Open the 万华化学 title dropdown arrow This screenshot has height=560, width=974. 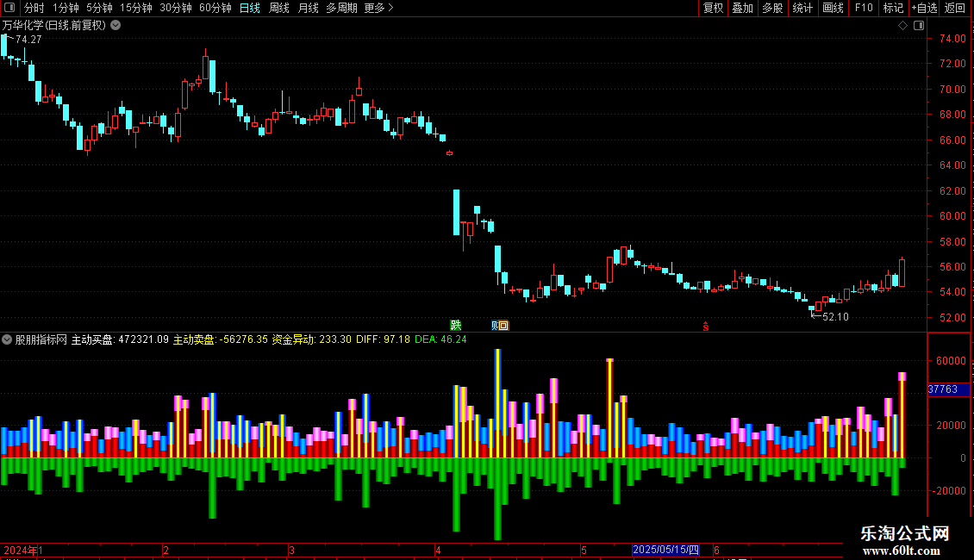click(x=116, y=26)
